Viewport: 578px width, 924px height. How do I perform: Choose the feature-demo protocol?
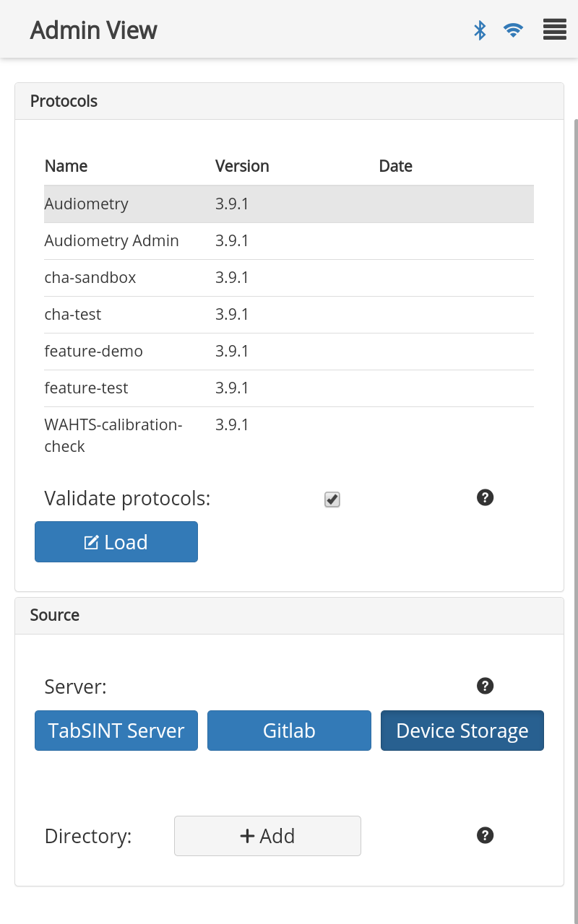point(288,352)
